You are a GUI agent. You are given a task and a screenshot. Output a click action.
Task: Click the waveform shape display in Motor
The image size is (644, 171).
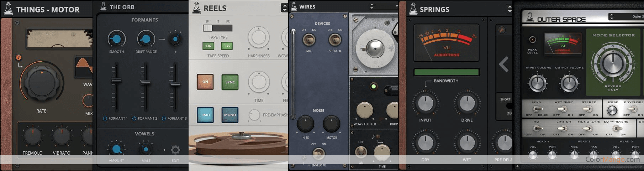click(x=84, y=67)
